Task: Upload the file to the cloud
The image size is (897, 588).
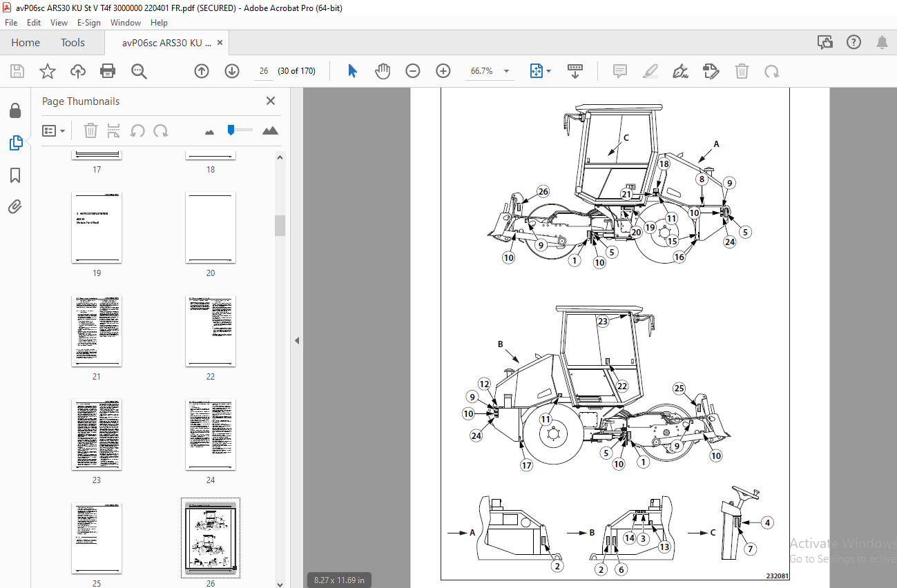Action: click(78, 71)
